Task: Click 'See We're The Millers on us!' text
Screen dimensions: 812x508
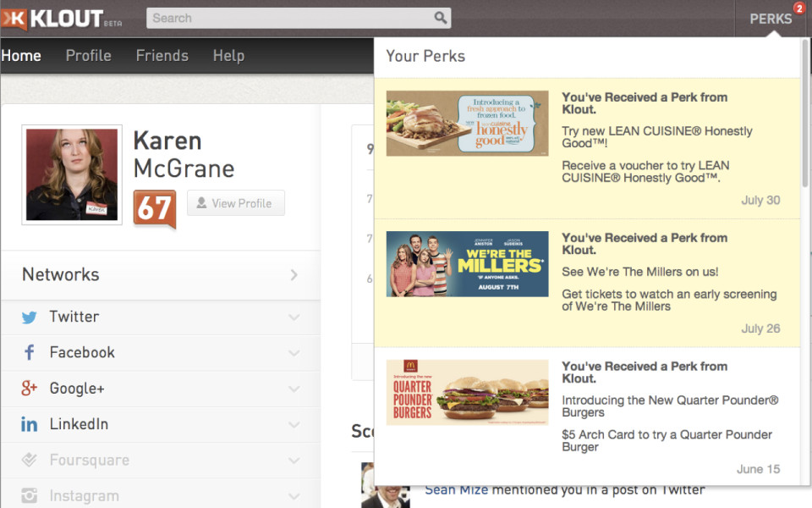Action: (x=640, y=272)
